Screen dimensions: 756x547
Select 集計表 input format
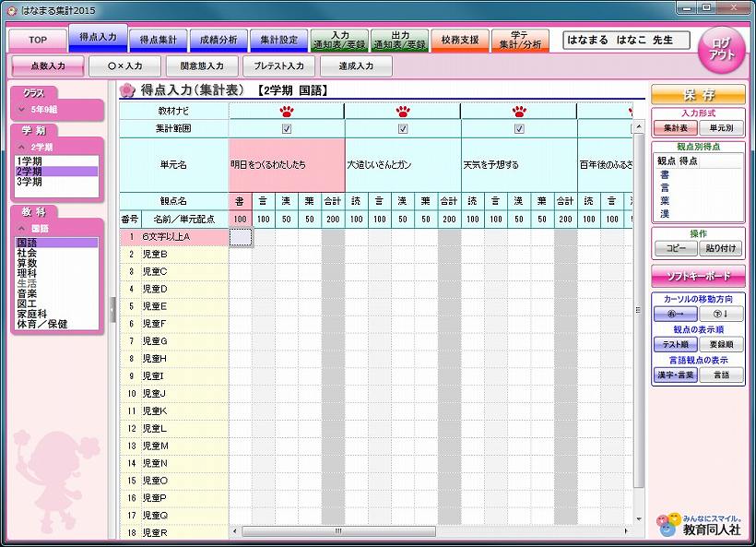pos(675,128)
